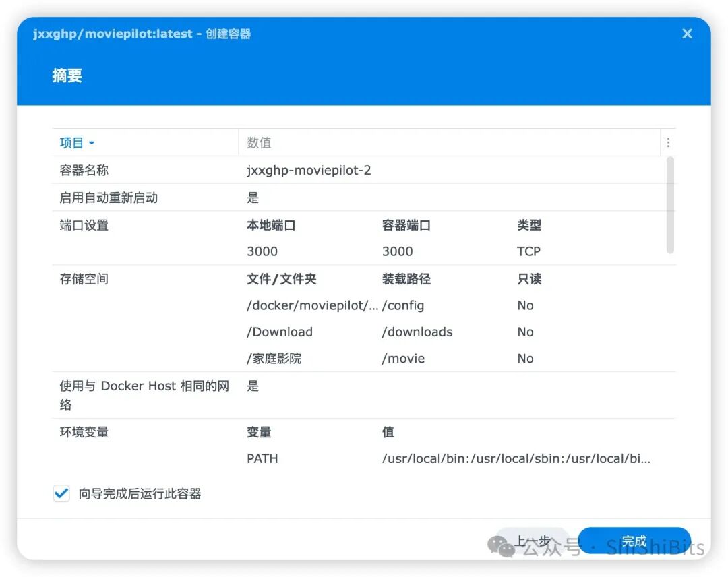Viewport: 728px width, 577px height.
Task: Select the Docker Host network row label
Action: point(144,395)
